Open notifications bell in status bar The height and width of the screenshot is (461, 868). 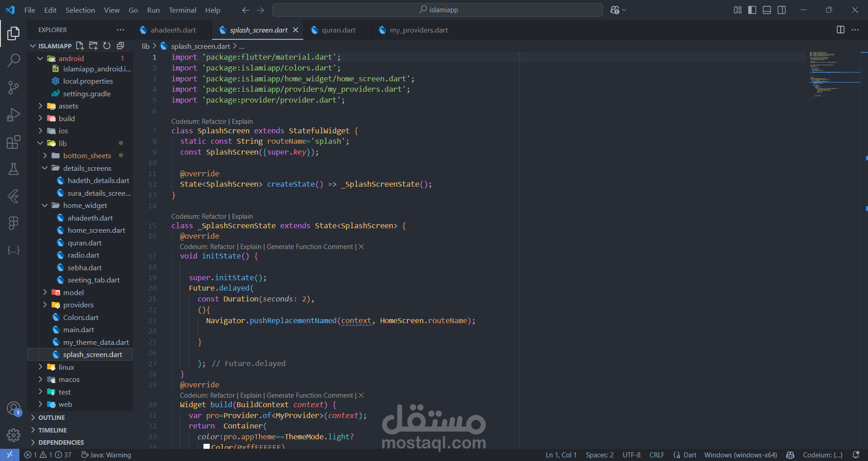(x=856, y=455)
